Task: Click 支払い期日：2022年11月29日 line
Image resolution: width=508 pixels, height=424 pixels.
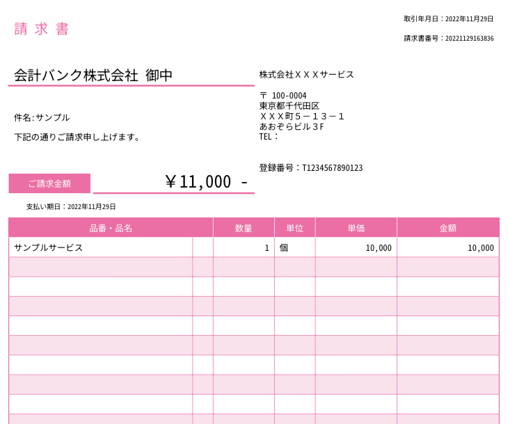Action: point(71,207)
